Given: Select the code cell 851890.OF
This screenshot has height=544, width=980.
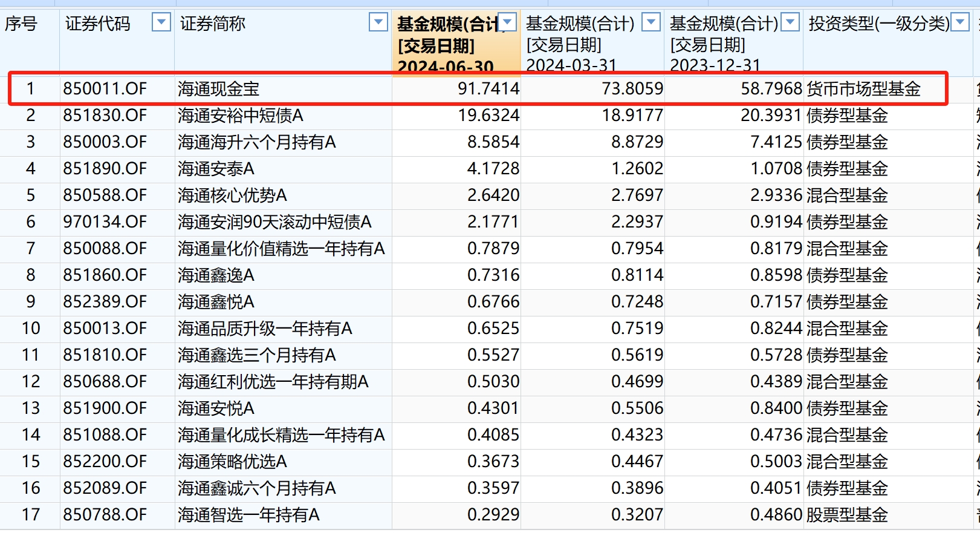Looking at the screenshot, I should click(x=105, y=169).
